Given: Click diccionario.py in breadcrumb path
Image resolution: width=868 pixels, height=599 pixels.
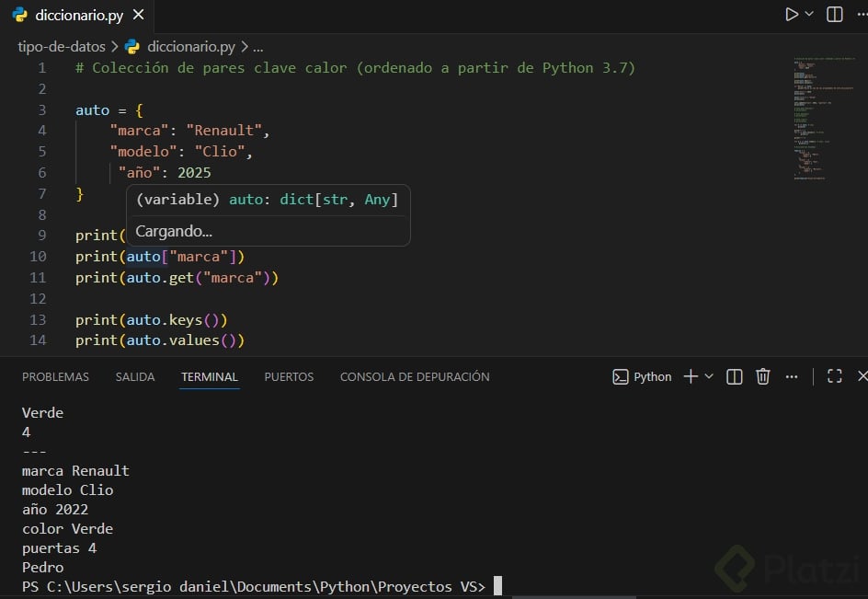Looking at the screenshot, I should [x=190, y=46].
